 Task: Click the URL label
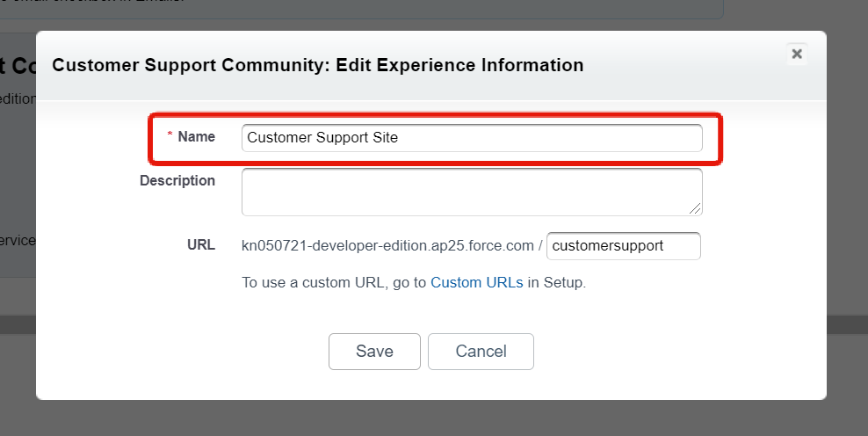(x=201, y=245)
